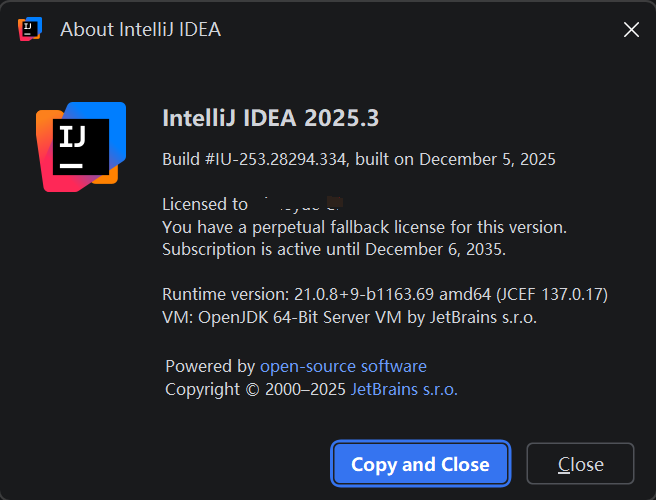Viewport: 656px width, 500px height.
Task: Click the JCEF 137.0.17 text
Action: point(552,295)
